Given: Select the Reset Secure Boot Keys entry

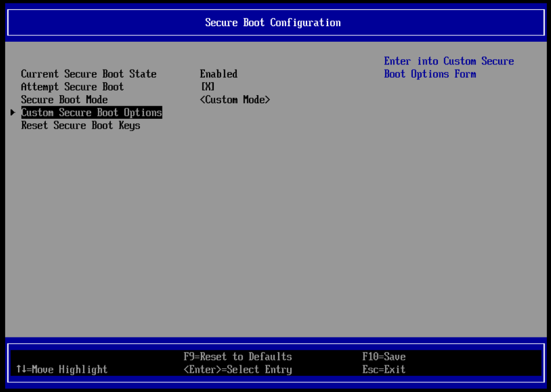Looking at the screenshot, I should 80,125.
